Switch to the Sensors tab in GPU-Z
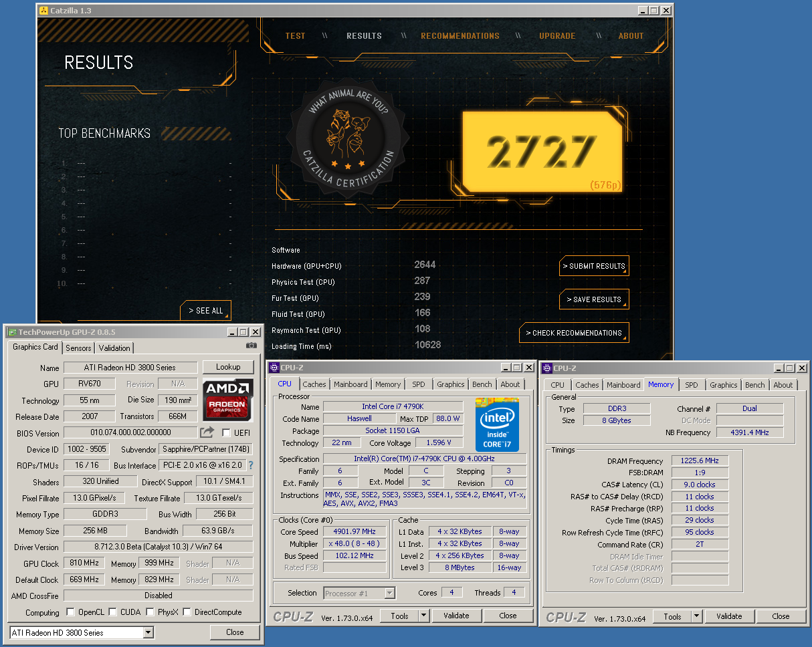Screen dimensions: 812x647 (78, 348)
